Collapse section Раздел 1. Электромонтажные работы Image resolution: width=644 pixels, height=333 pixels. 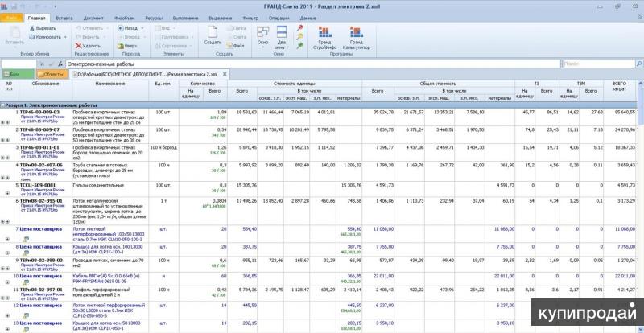coord(3,105)
